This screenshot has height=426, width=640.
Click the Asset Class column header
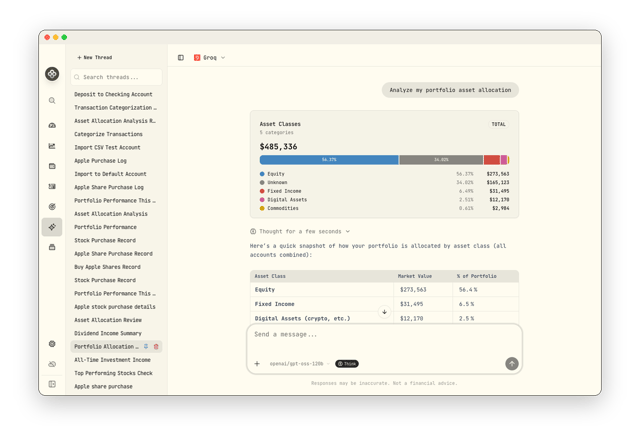(270, 276)
